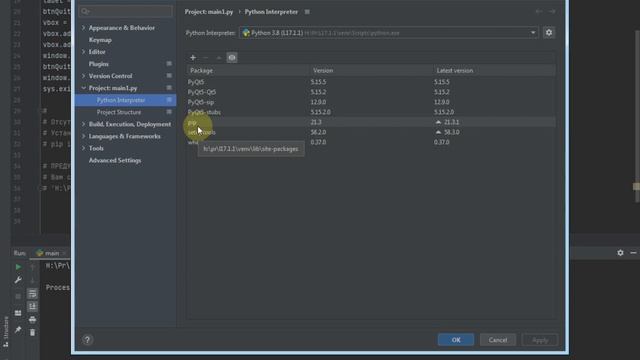The width and height of the screenshot is (640, 360).
Task: Click the down stack trace arrow in Run panel
Action: coord(32,280)
